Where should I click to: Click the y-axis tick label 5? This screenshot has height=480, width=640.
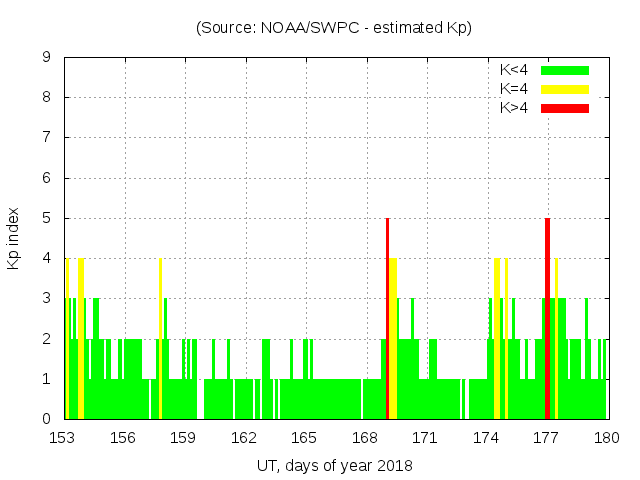pos(47,218)
